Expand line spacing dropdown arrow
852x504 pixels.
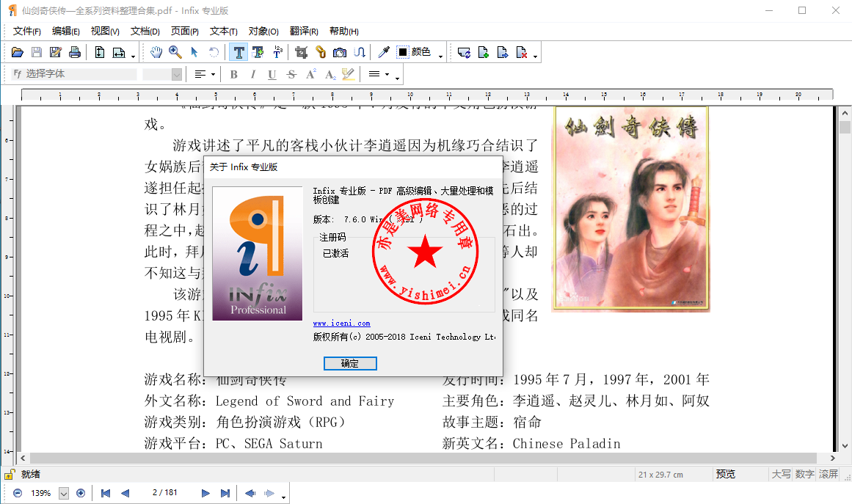point(387,74)
